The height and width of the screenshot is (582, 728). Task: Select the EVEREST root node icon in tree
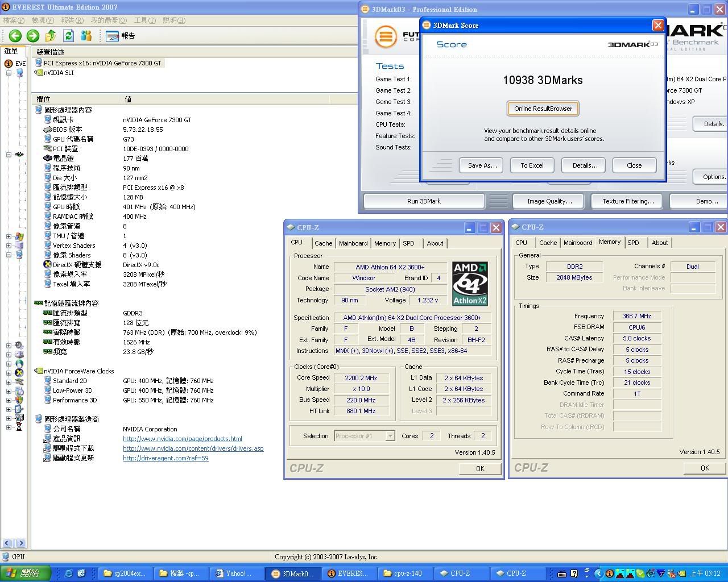9,64
